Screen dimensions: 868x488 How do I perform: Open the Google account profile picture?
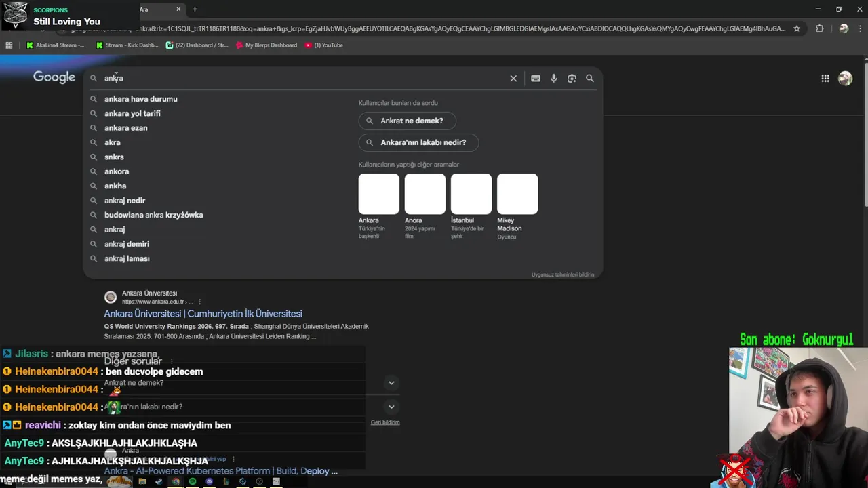pyautogui.click(x=845, y=79)
